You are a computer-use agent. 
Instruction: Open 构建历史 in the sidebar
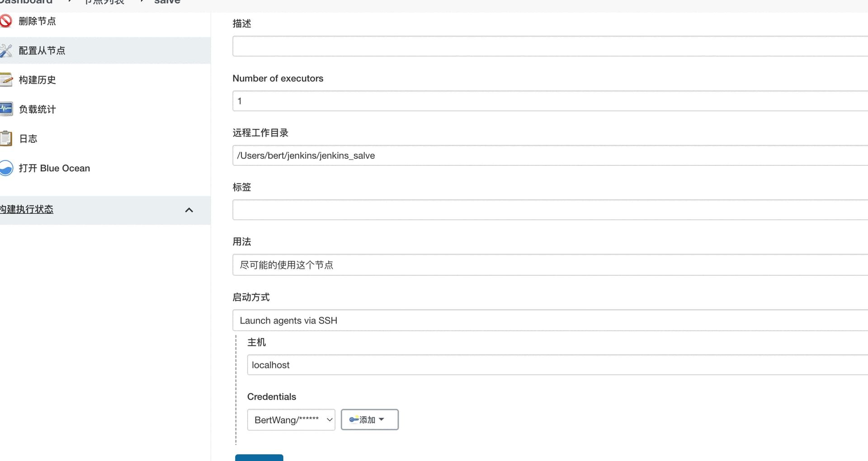(x=37, y=80)
